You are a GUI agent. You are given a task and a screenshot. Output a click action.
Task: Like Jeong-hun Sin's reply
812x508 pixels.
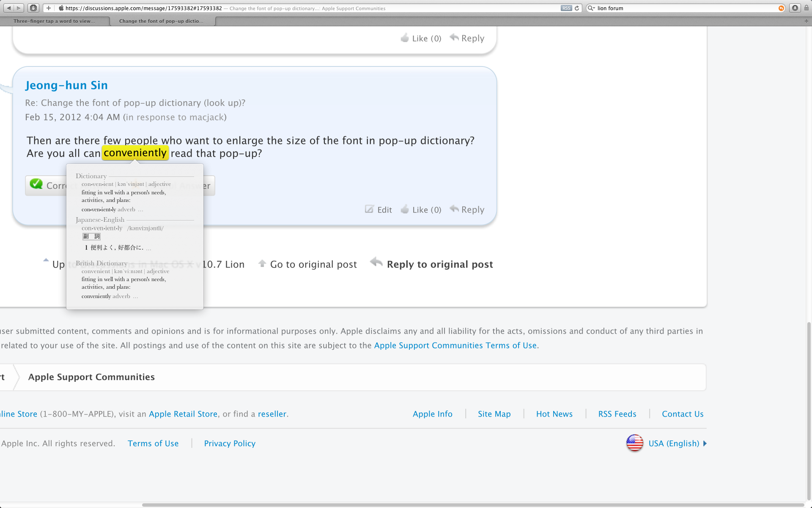(426, 210)
